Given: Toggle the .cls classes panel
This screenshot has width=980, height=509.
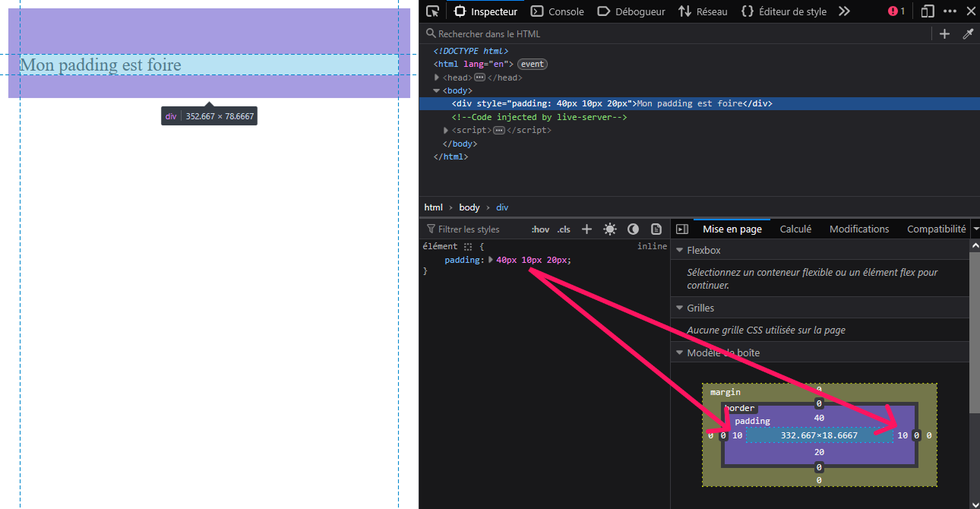Looking at the screenshot, I should (x=563, y=229).
